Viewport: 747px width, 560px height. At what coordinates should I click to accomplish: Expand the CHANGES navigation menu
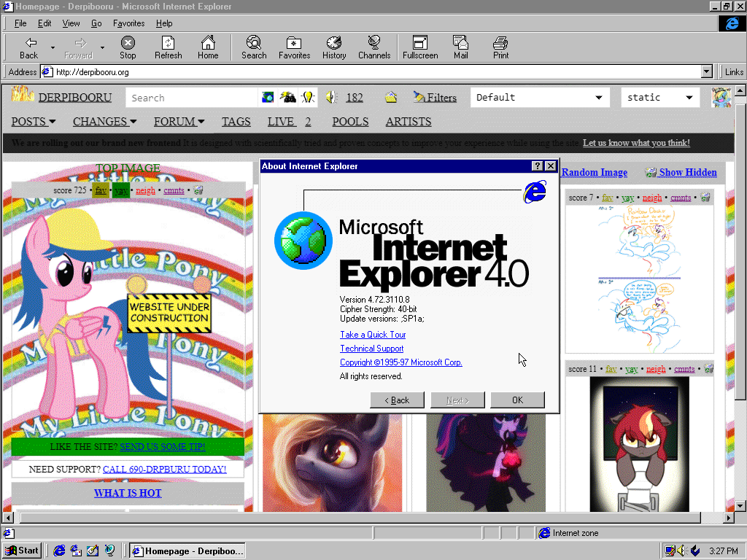[x=105, y=122]
